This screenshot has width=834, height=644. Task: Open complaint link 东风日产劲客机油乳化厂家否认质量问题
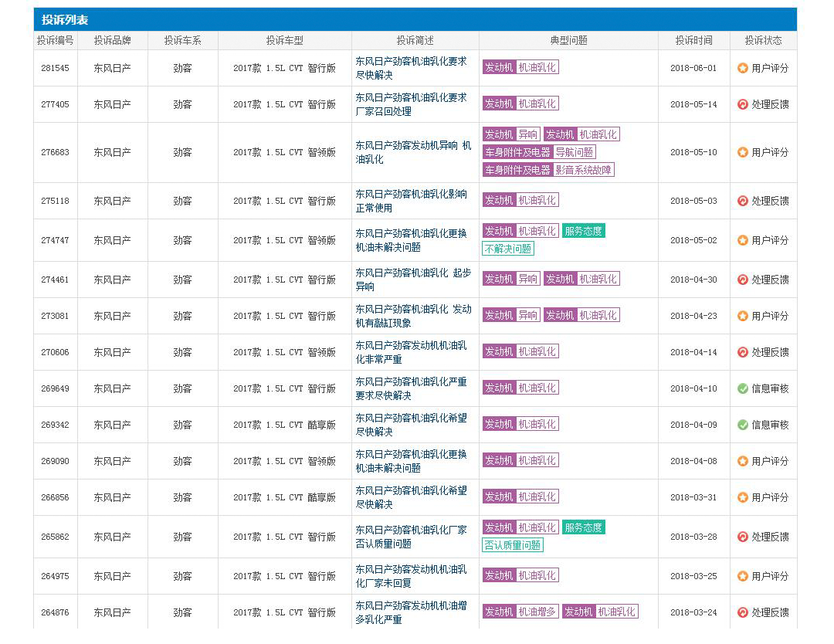411,537
